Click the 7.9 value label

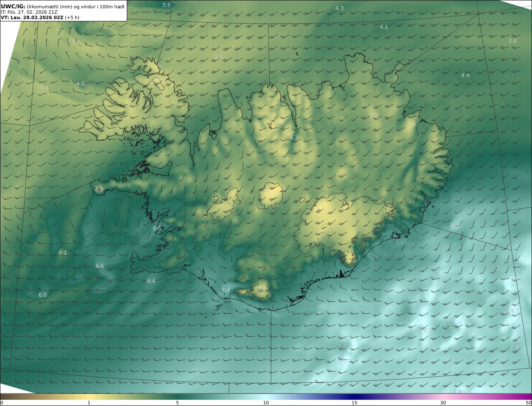click(514, 347)
